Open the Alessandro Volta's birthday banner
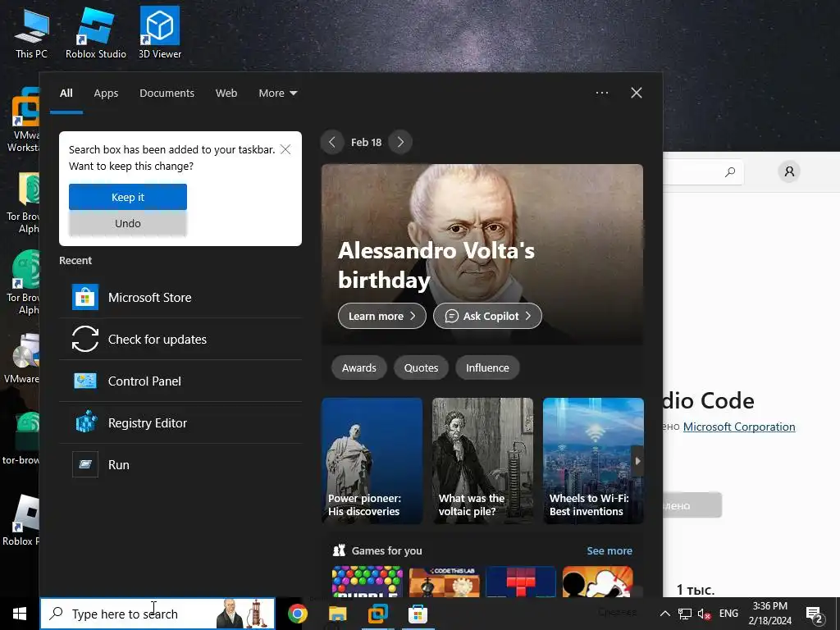Screen dimensions: 840x630 pos(482,254)
